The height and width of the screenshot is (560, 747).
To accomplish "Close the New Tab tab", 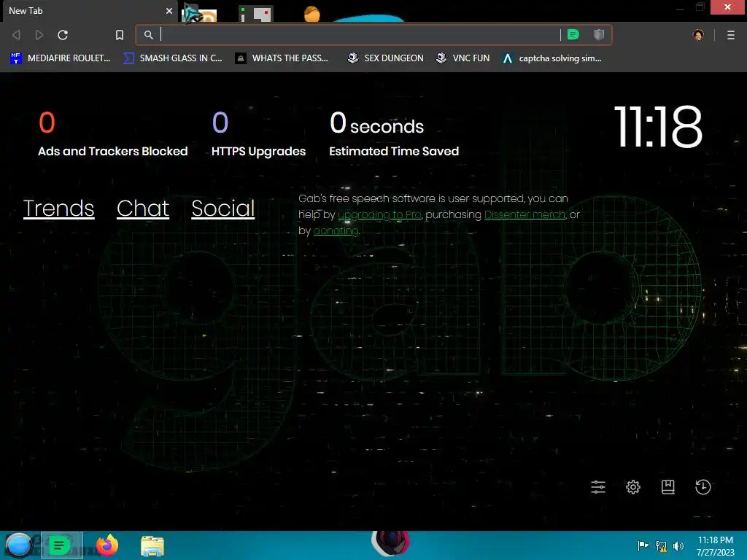I will (169, 10).
